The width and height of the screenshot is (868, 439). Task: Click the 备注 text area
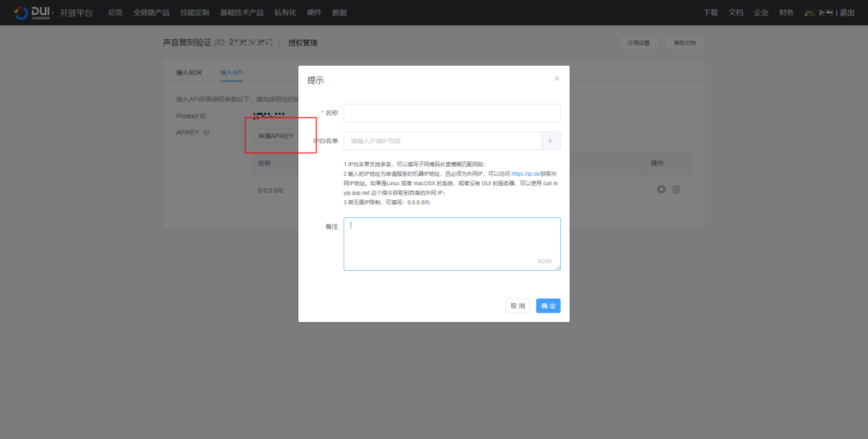click(452, 244)
